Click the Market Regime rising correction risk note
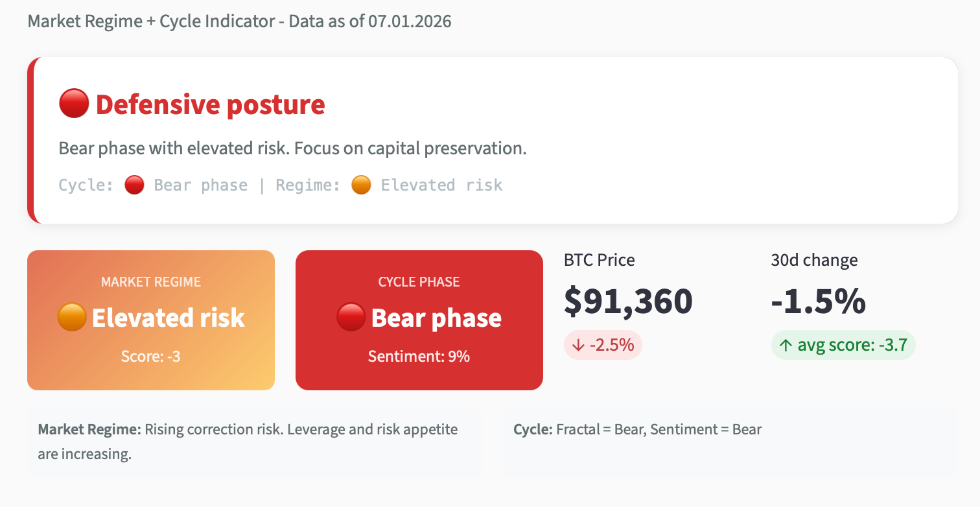The width and height of the screenshot is (980, 507). tap(248, 442)
